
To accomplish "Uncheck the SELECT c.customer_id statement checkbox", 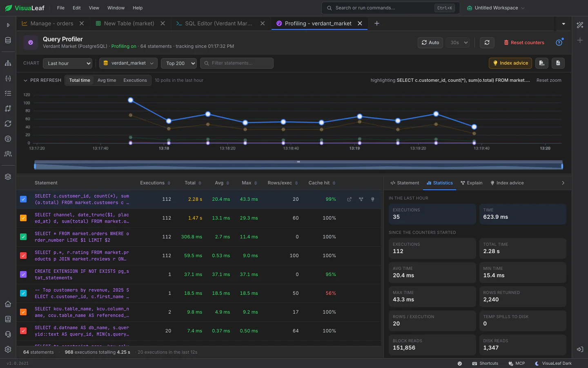I will click(23, 199).
